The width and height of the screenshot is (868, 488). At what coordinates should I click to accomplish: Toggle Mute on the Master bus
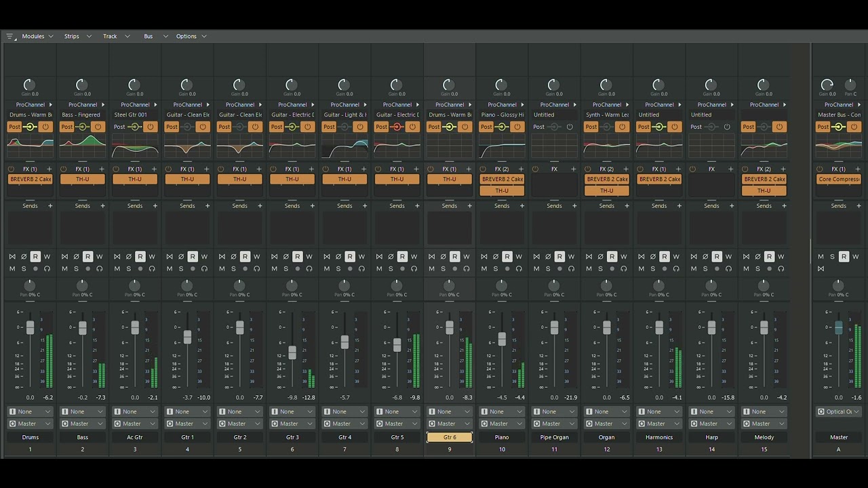821,257
